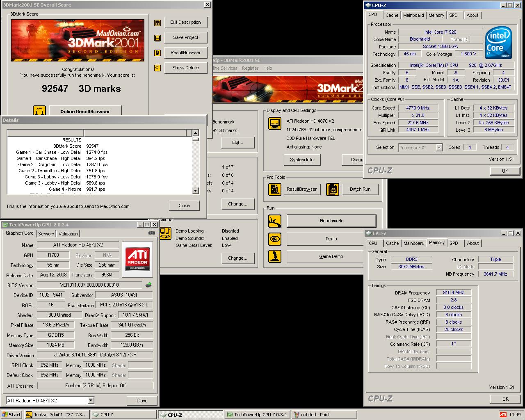The width and height of the screenshot is (525, 420).
Task: Click OK in the bottom CPU-Z window
Action: (505, 399)
